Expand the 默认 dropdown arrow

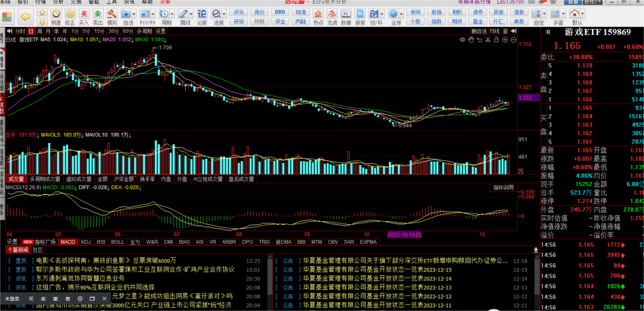583,14
